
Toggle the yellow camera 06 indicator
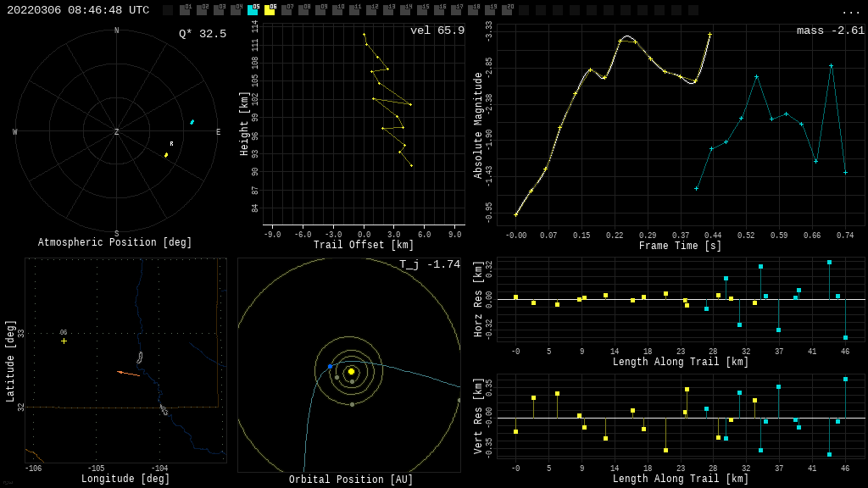point(270,10)
